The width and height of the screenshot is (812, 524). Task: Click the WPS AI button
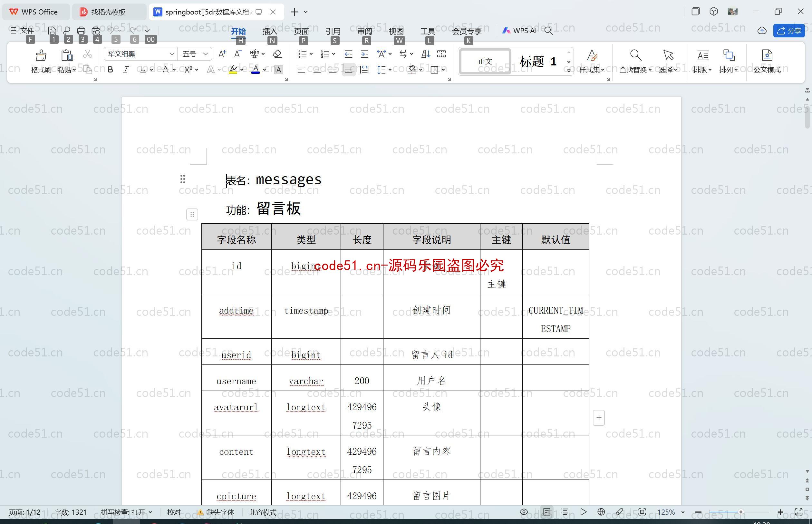pos(519,31)
